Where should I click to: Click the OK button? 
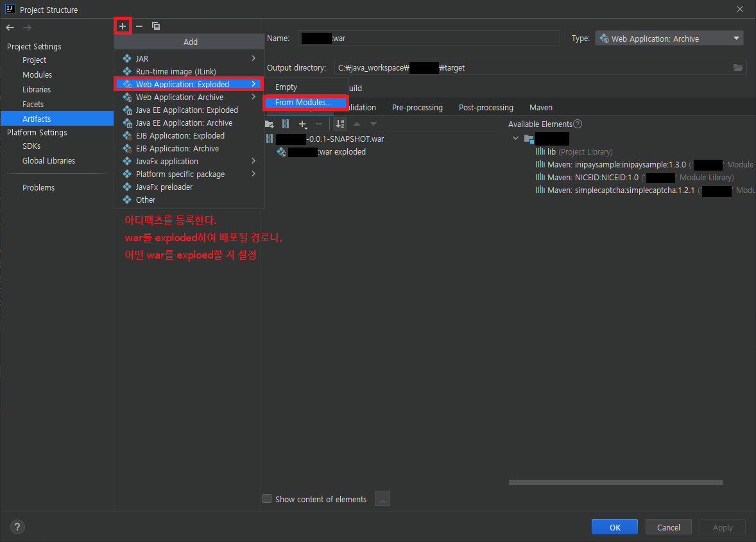point(615,527)
